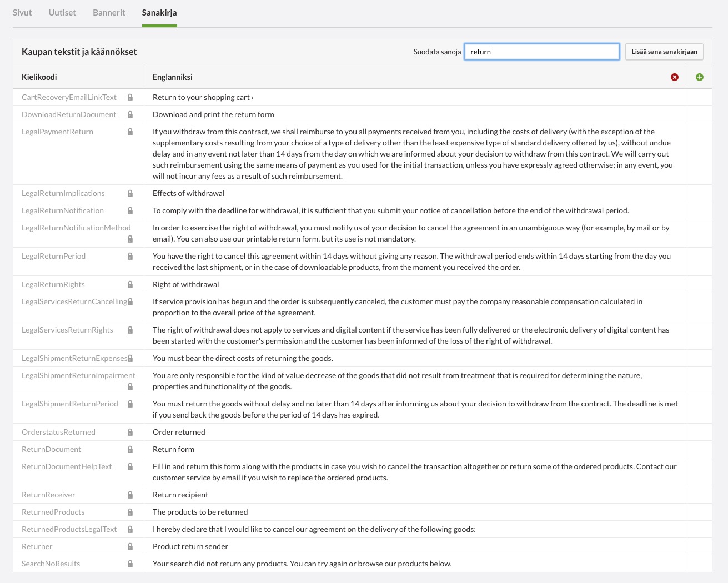Edit the 'Product return sender' translation
Image resolution: width=728 pixels, height=583 pixels.
click(x=190, y=546)
